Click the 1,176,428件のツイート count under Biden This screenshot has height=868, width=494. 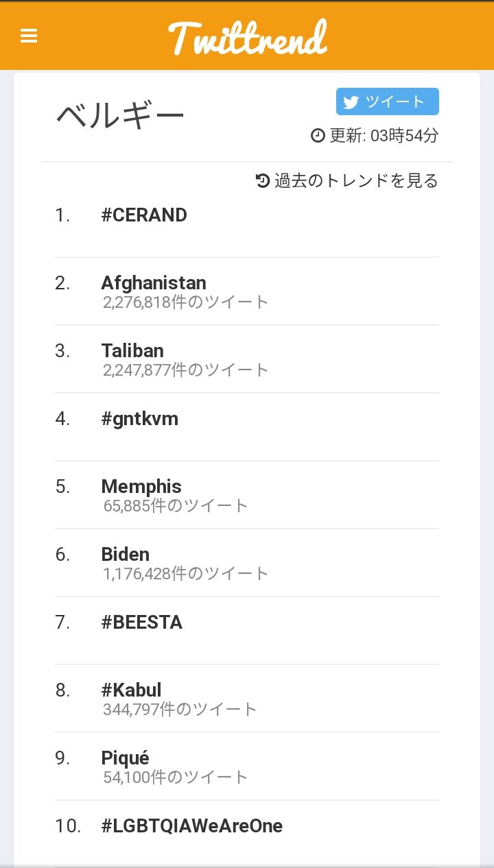[186, 573]
